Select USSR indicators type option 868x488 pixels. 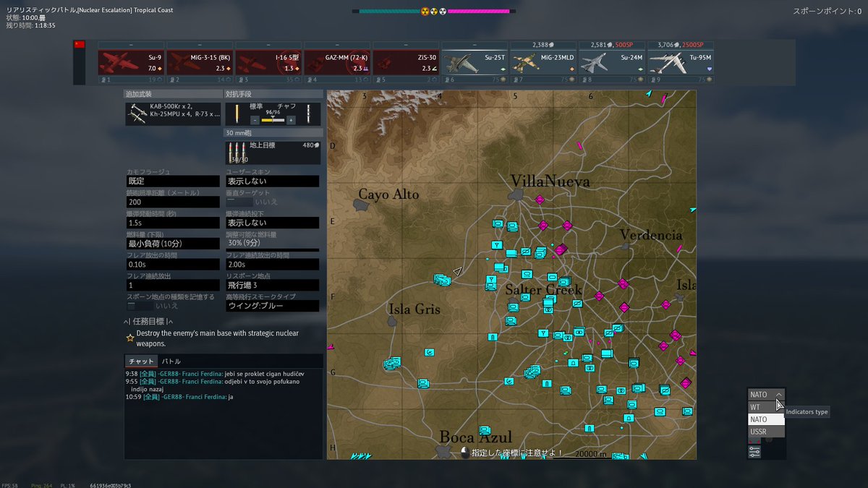pyautogui.click(x=766, y=432)
